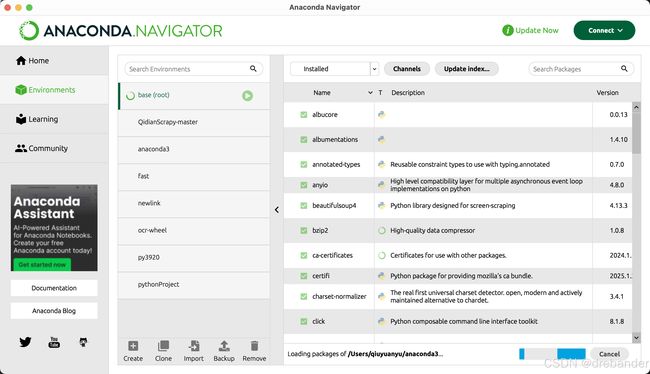
Task: Toggle the annotated-types package checkbox
Action: point(303,165)
